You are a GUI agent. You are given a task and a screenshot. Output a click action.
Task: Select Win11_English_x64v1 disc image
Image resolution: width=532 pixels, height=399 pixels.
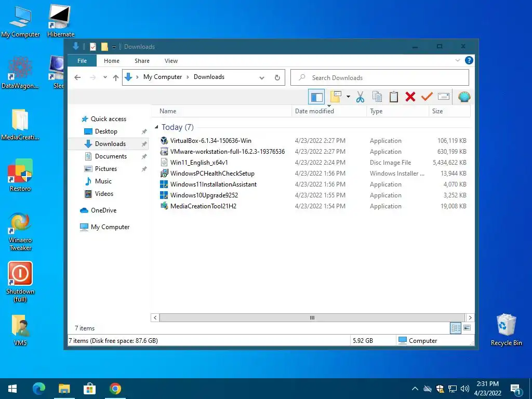(199, 163)
